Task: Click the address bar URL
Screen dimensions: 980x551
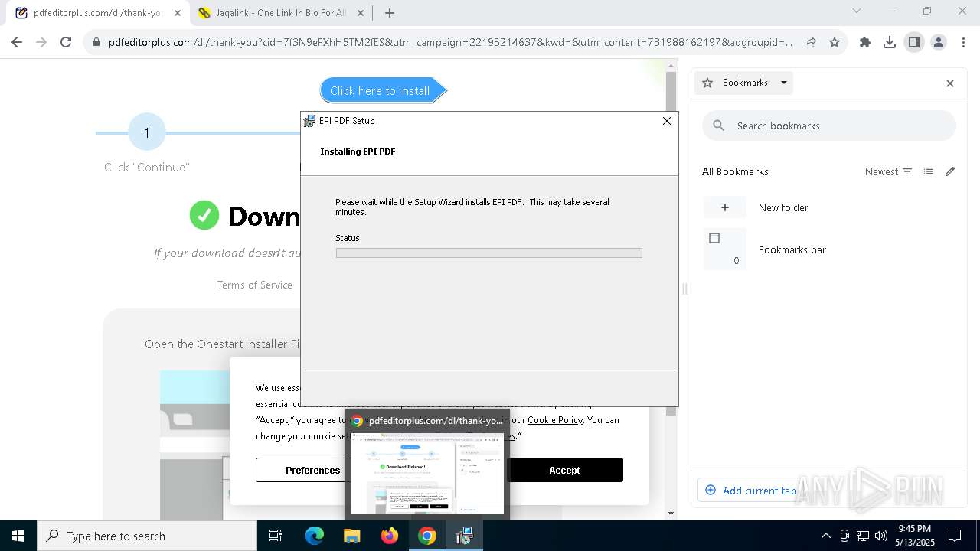Action: pos(450,43)
